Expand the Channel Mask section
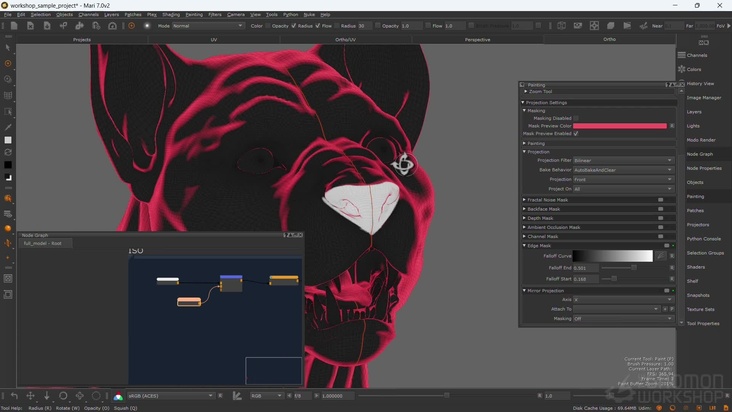Image resolution: width=732 pixels, height=412 pixels. [x=524, y=236]
